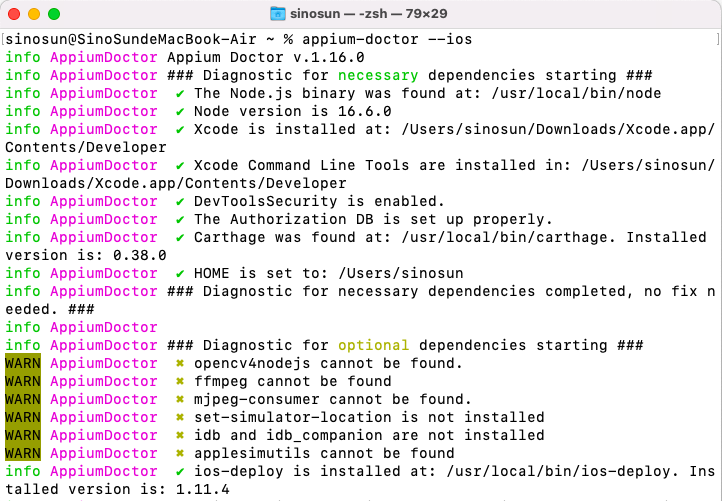Viewport: 722px width, 501px height.
Task: Click the yellow X beside applesimutils warning
Action: 180,453
